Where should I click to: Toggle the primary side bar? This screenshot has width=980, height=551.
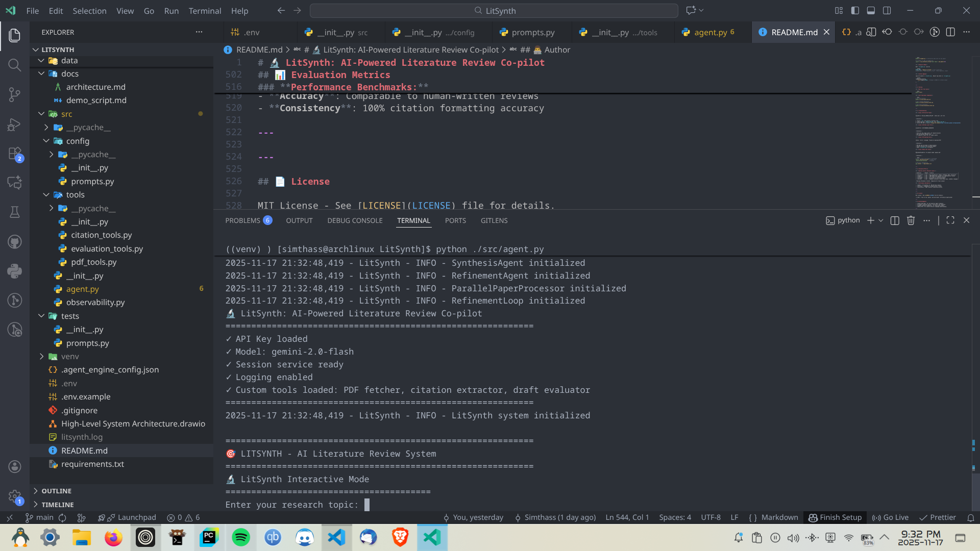click(854, 10)
